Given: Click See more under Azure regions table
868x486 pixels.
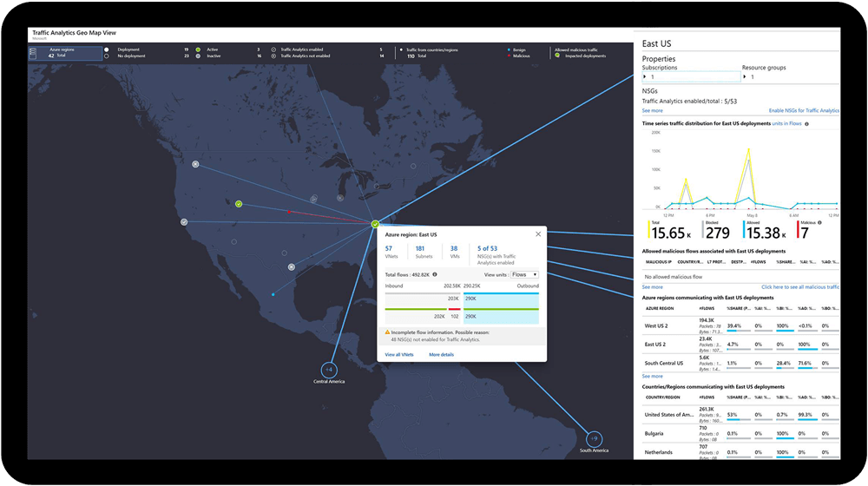Looking at the screenshot, I should [652, 376].
